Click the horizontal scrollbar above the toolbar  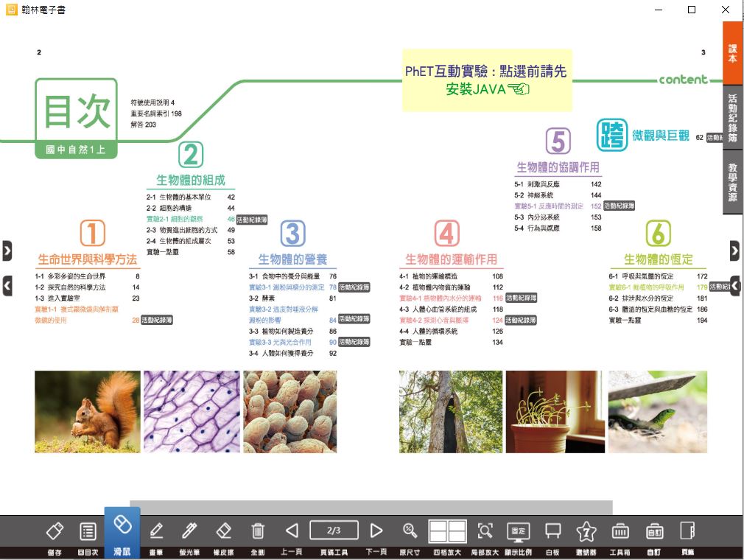pos(371,508)
